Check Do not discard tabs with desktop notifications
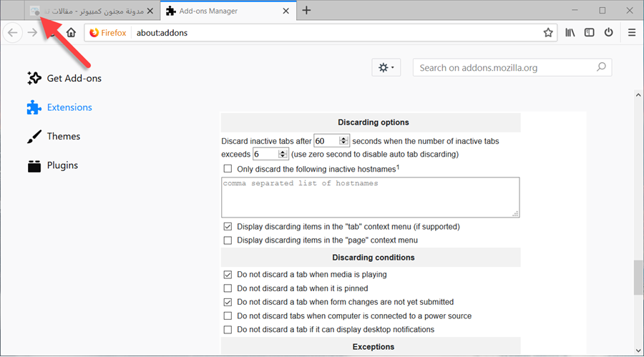 pos(228,330)
